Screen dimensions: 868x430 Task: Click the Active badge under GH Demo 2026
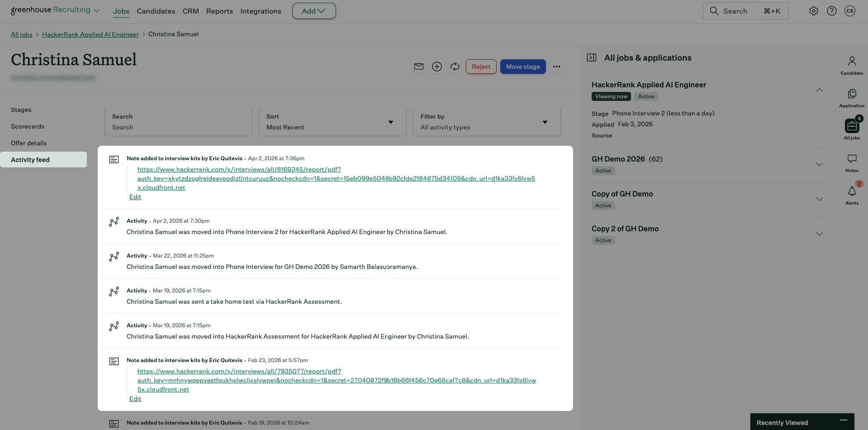tap(603, 171)
